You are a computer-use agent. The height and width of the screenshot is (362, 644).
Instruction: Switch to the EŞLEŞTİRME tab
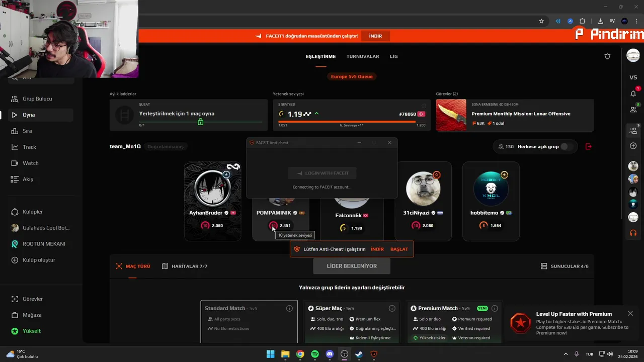pyautogui.click(x=320, y=56)
